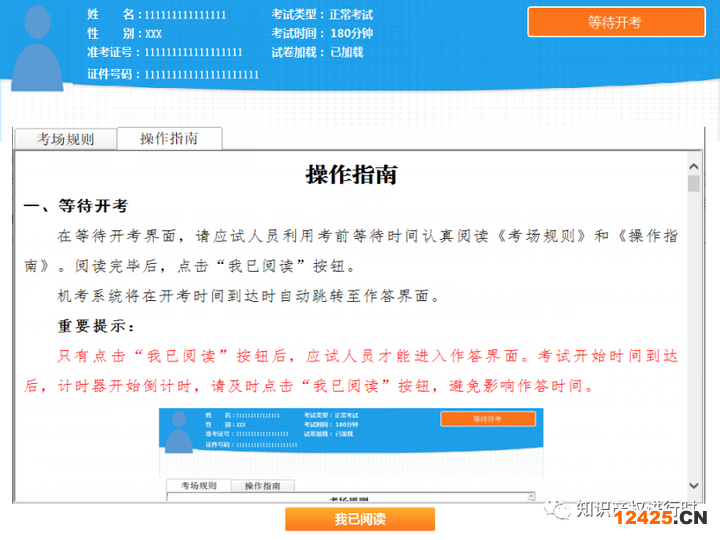Viewport: 720px width, 540px height.
Task: Click the candidate avatar silhouette icon
Action: [37, 47]
